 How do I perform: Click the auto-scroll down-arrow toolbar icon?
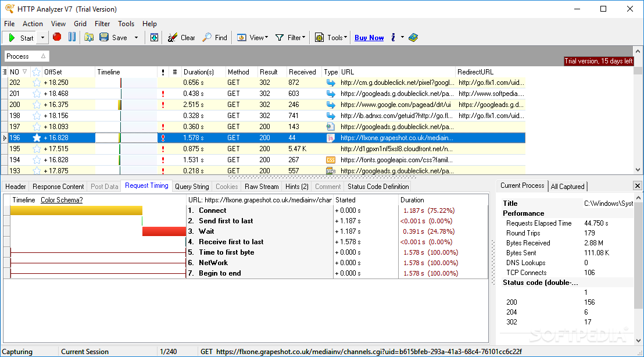pyautogui.click(x=154, y=37)
